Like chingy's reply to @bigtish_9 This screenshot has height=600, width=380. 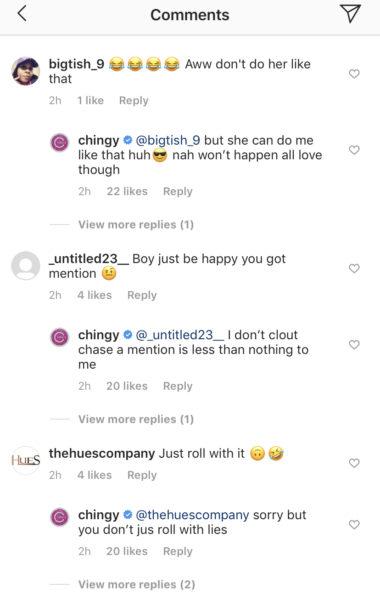(x=354, y=150)
